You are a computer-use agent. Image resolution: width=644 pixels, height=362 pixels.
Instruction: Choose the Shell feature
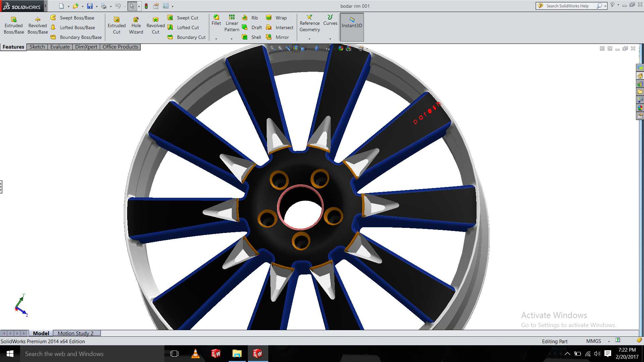252,37
